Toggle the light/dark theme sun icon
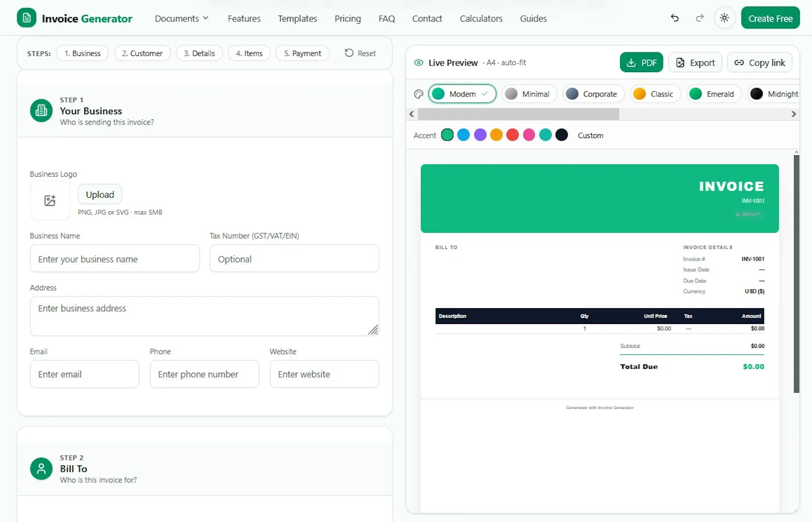 [x=724, y=18]
